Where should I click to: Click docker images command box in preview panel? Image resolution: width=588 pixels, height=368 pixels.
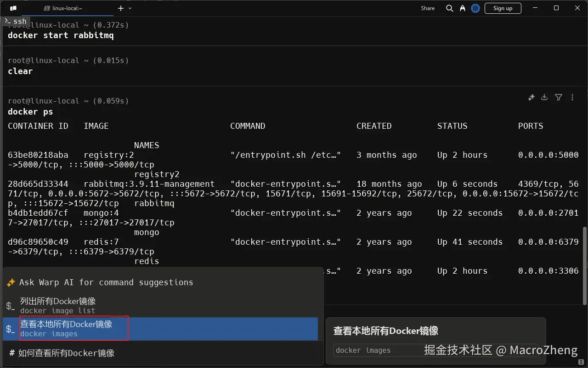435,351
